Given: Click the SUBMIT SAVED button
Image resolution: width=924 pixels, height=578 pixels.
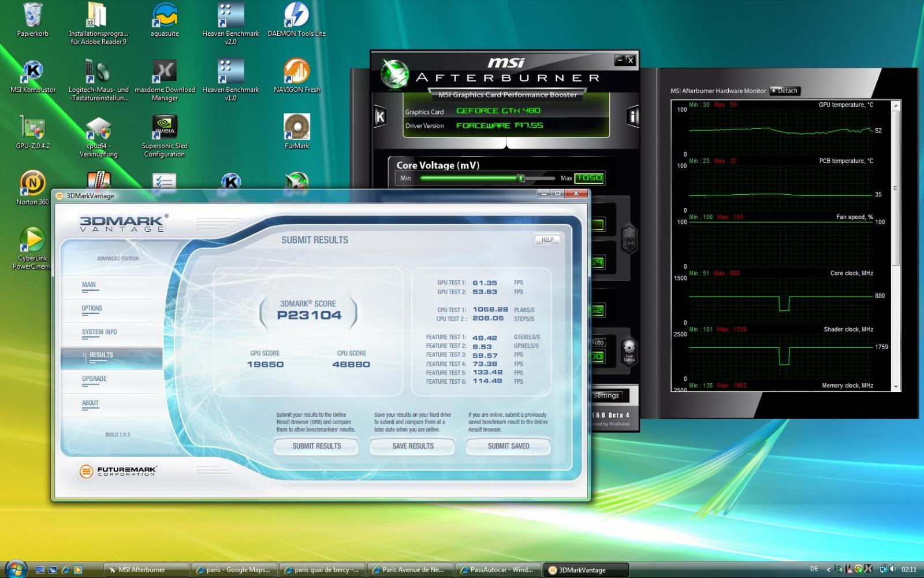Looking at the screenshot, I should (x=508, y=446).
